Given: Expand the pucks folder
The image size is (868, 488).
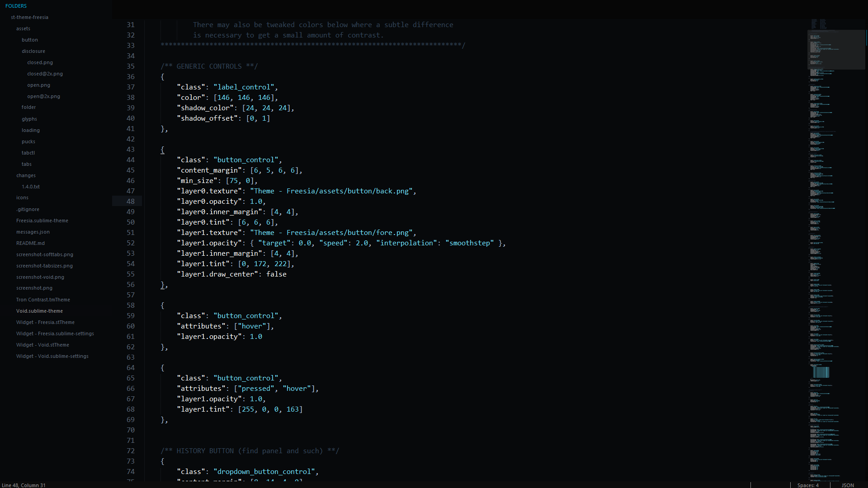Looking at the screenshot, I should [x=28, y=141].
